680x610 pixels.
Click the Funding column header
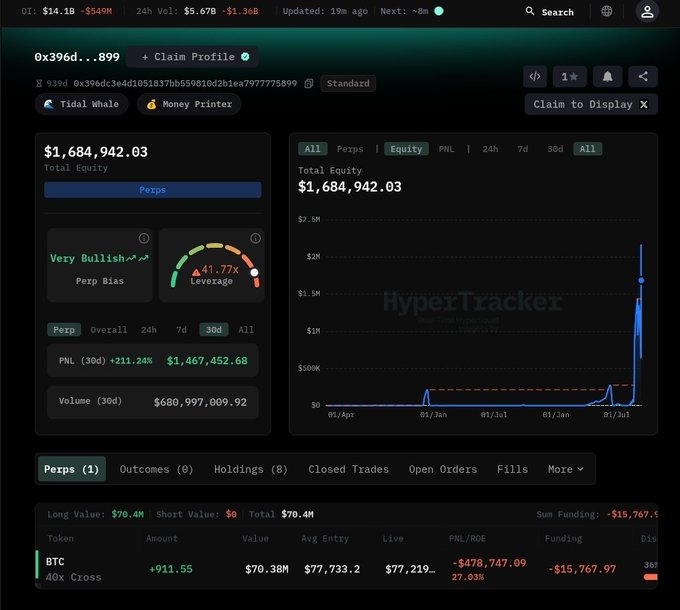point(563,538)
